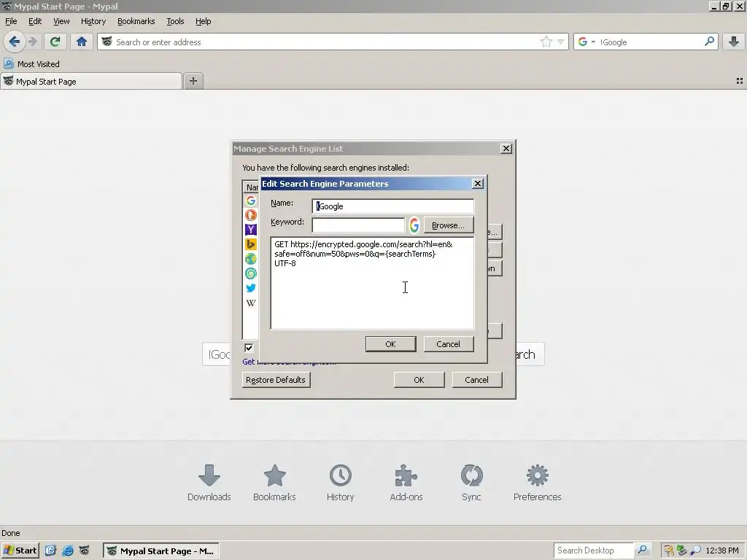
Task: Select the Google engine icon in list
Action: coord(251,201)
